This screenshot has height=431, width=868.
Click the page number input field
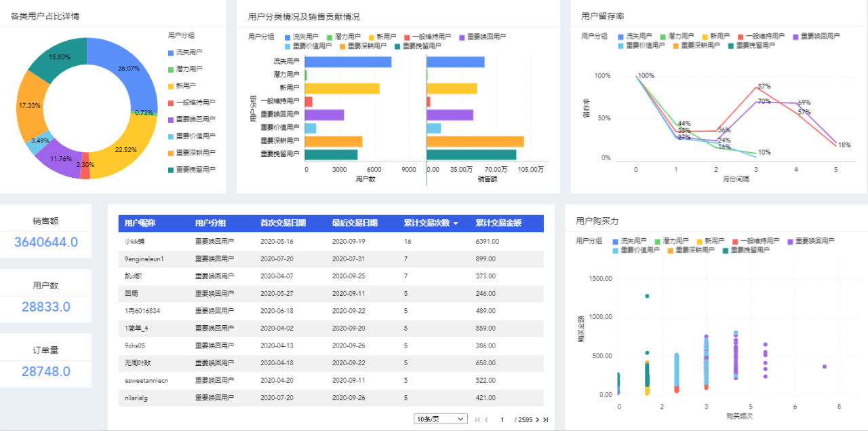point(502,419)
